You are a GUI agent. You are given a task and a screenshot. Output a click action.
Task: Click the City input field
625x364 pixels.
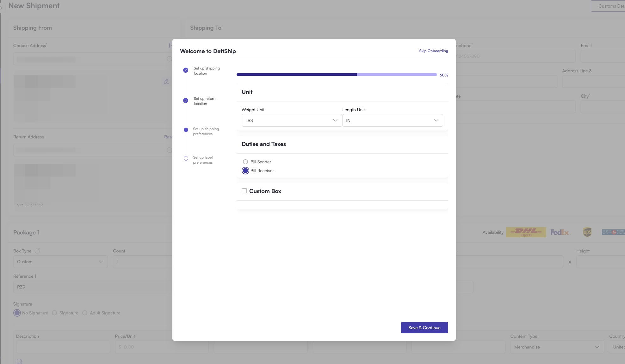tap(603, 107)
